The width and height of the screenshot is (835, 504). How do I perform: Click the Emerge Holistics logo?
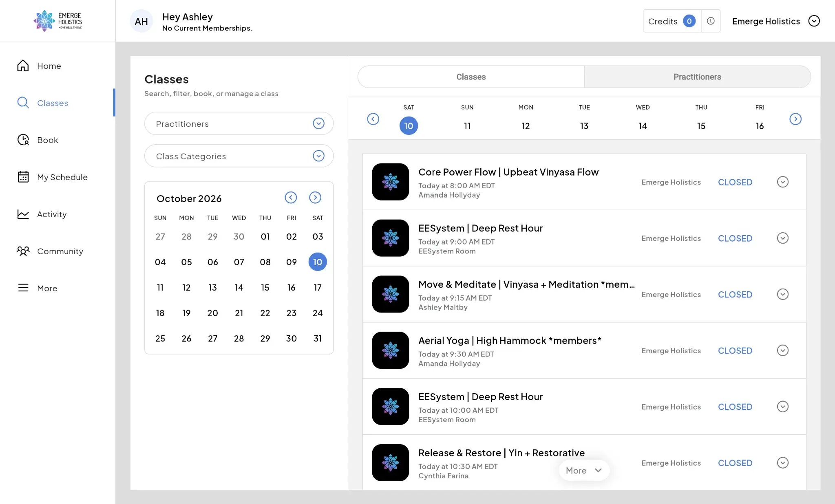(x=58, y=21)
